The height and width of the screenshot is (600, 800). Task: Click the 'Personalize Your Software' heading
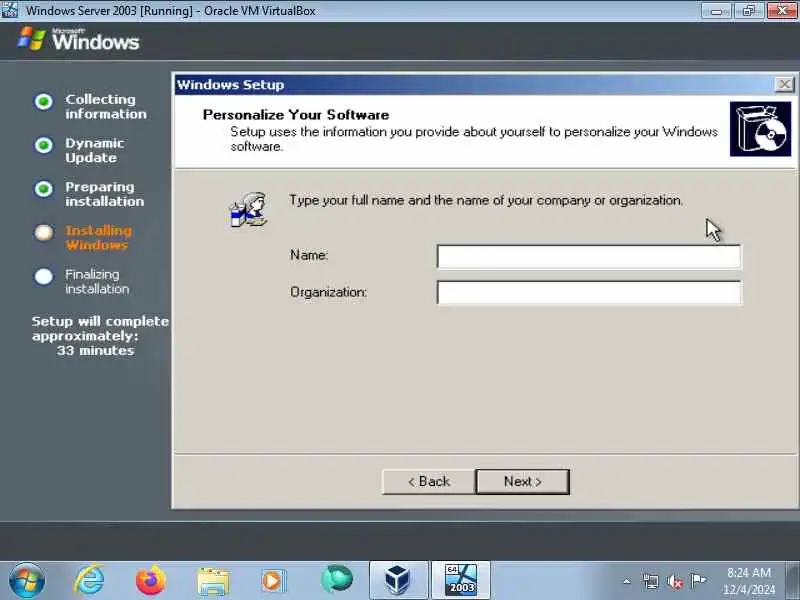click(296, 115)
